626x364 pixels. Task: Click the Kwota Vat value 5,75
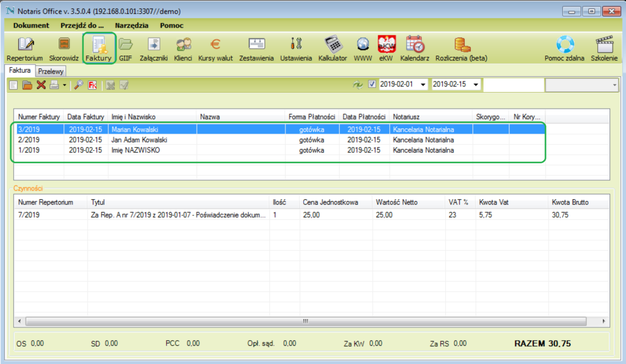(x=485, y=215)
